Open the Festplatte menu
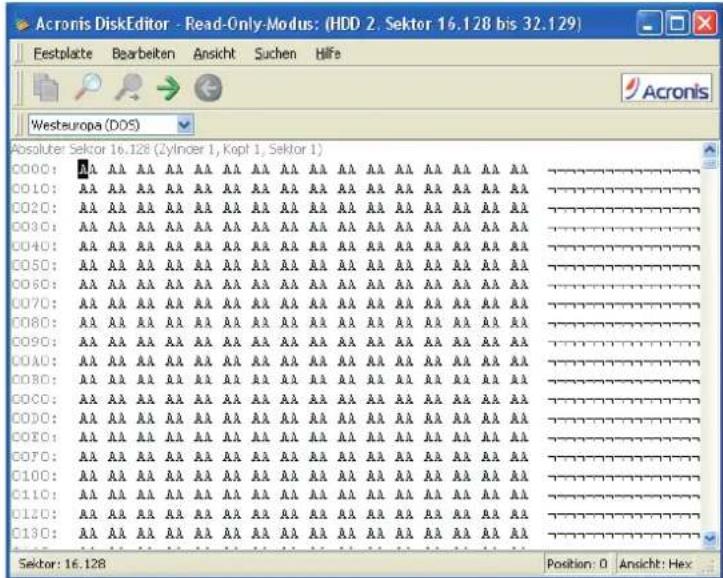The image size is (723, 578). click(x=63, y=53)
